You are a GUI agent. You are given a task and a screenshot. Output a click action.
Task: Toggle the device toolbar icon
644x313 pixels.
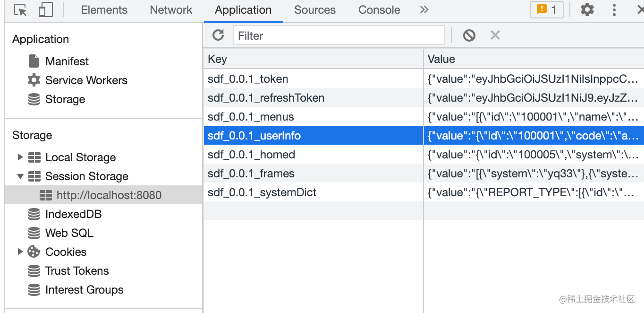tap(45, 10)
